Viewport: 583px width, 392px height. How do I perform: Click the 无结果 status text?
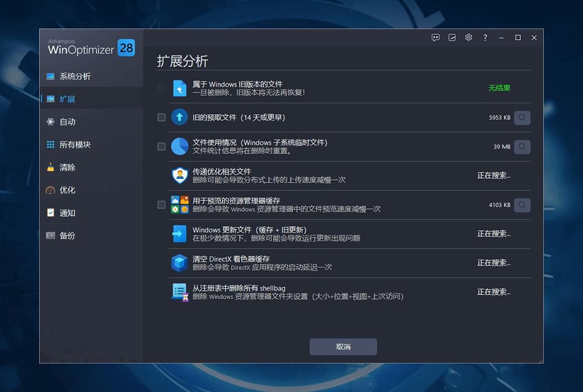pos(499,88)
